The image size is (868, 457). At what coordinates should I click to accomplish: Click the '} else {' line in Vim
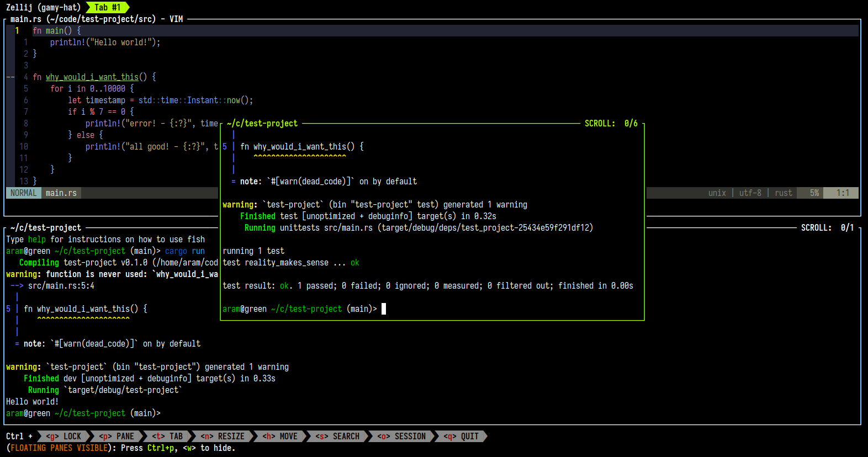[x=86, y=135]
